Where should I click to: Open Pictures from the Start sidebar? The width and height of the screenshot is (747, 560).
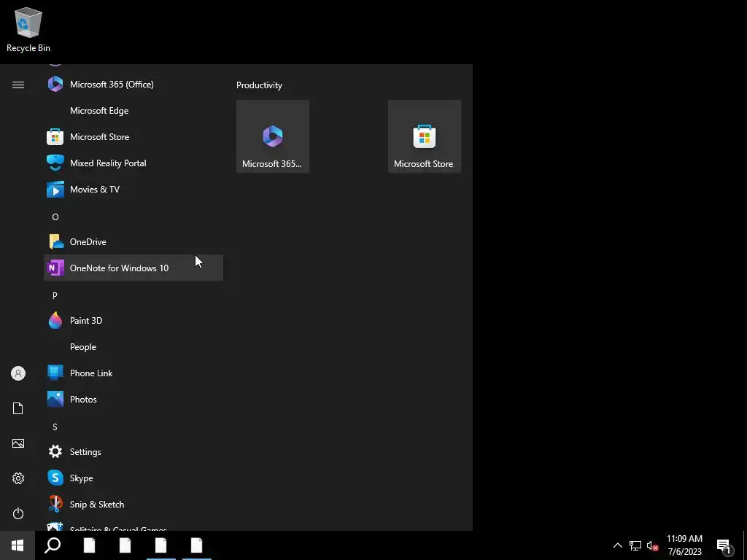coord(18,443)
